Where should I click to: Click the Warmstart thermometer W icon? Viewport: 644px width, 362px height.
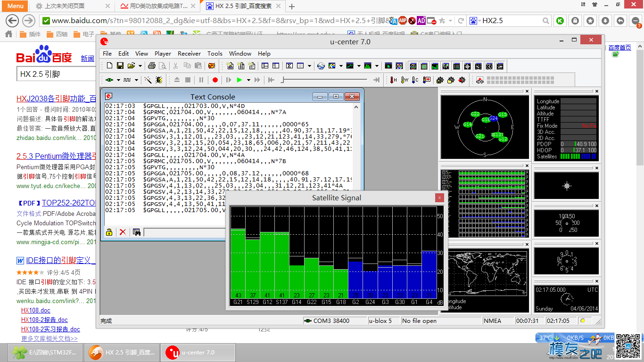(x=404, y=80)
